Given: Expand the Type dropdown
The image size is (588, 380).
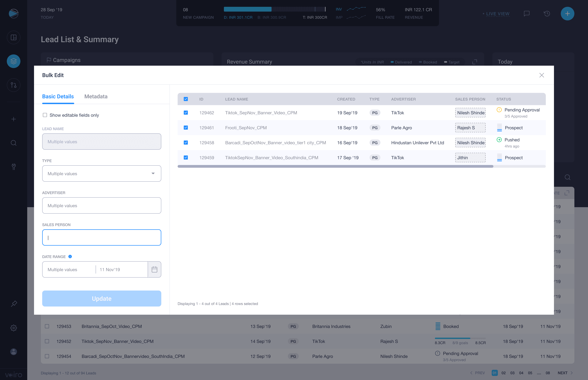Looking at the screenshot, I should [x=102, y=174].
